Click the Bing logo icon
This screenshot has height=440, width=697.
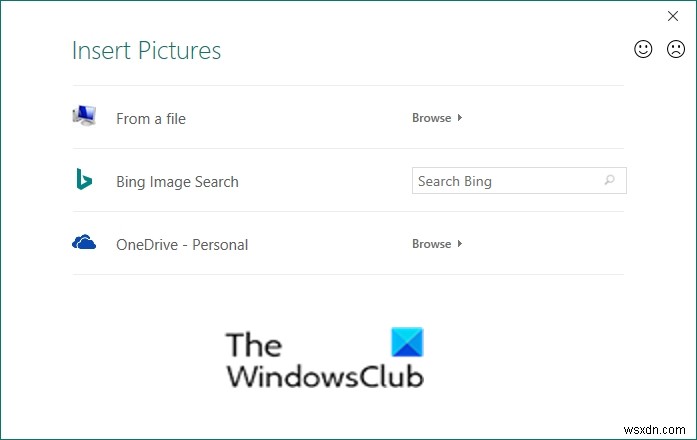click(84, 180)
